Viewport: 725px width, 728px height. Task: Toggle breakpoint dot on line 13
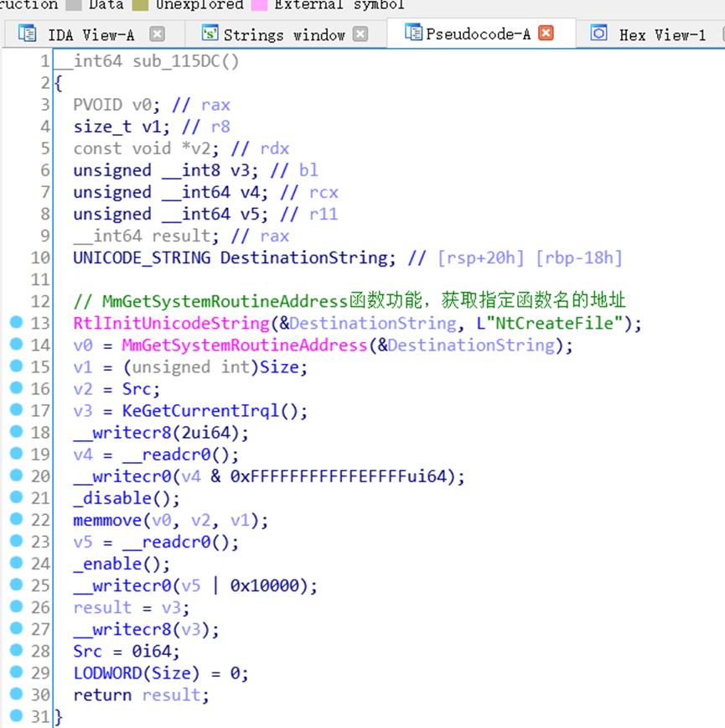coord(16,322)
